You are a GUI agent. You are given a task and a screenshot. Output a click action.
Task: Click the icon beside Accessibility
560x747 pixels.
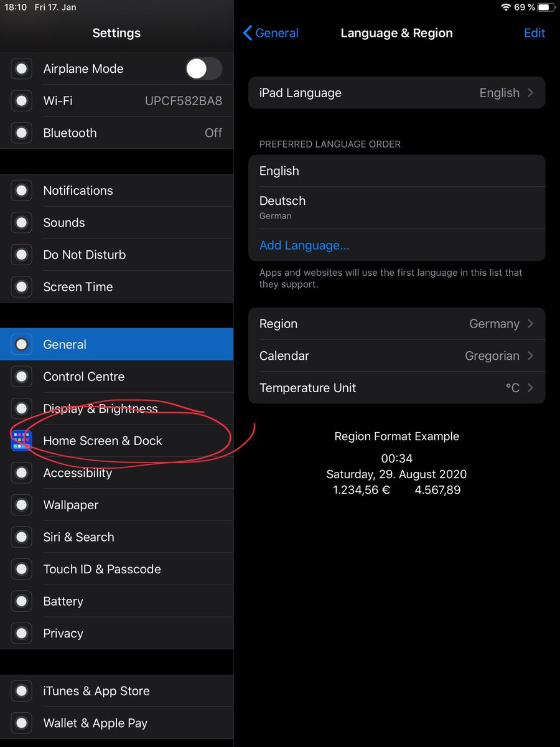[22, 473]
